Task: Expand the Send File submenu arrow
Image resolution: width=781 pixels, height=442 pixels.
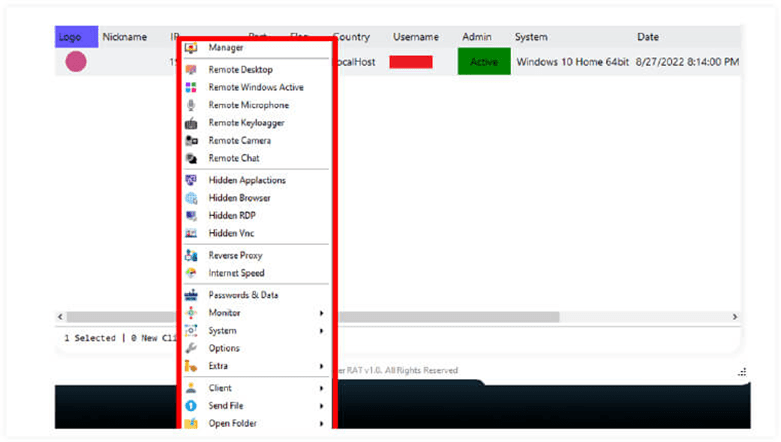Action: click(x=321, y=406)
